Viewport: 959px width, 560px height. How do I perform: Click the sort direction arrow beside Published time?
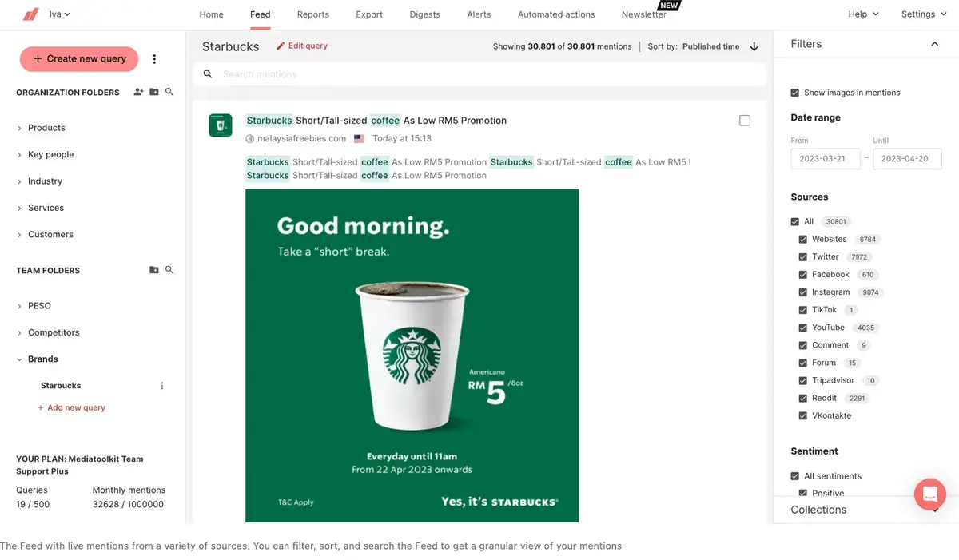click(754, 46)
